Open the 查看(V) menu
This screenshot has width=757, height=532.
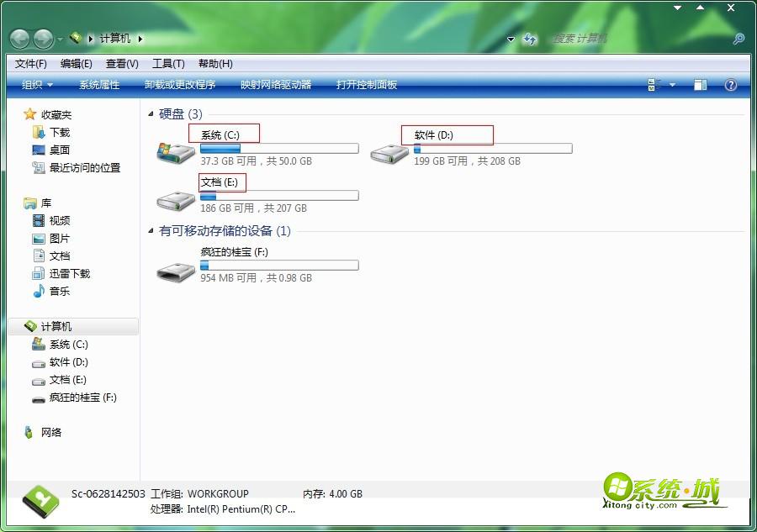click(121, 63)
